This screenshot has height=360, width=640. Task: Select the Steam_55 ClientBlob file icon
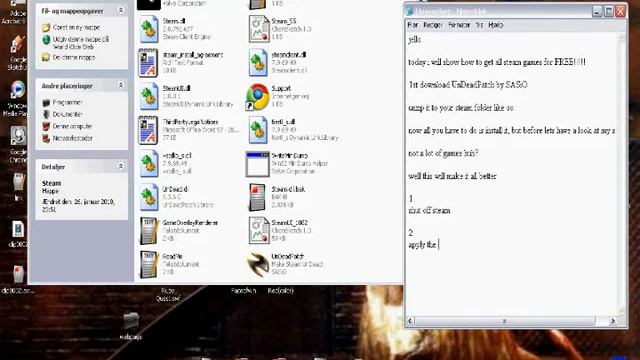pyautogui.click(x=258, y=29)
